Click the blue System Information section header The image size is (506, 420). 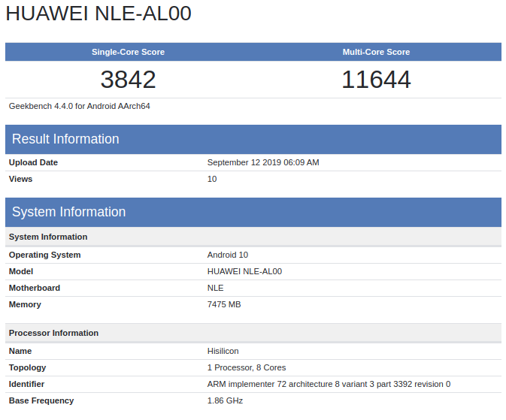tap(253, 212)
